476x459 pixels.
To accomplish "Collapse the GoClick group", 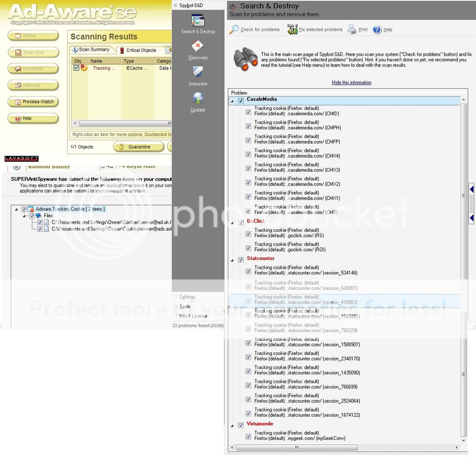I will [232, 223].
